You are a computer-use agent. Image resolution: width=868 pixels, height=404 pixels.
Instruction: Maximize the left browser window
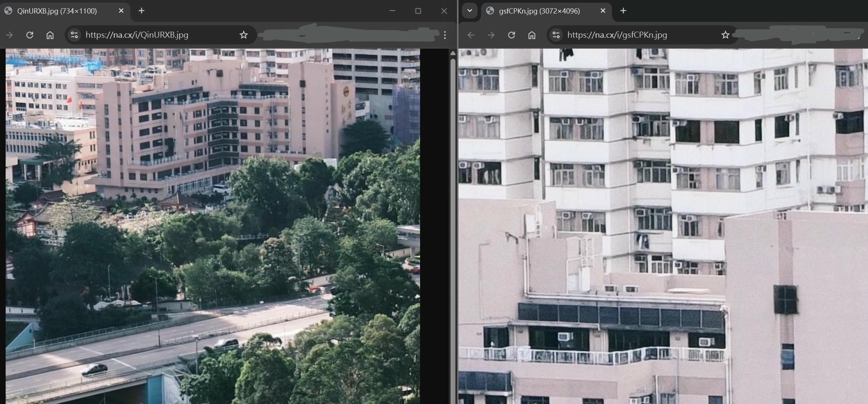[x=418, y=11]
